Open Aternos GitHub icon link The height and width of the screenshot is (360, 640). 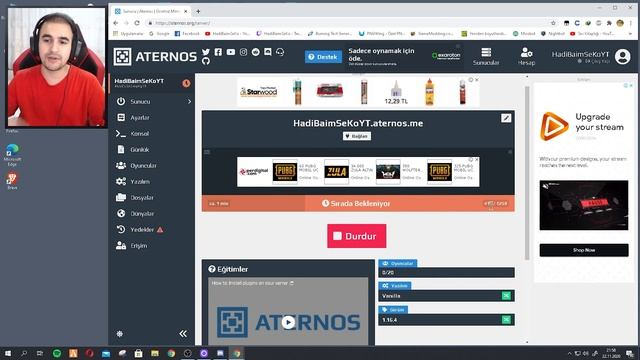pos(206,61)
